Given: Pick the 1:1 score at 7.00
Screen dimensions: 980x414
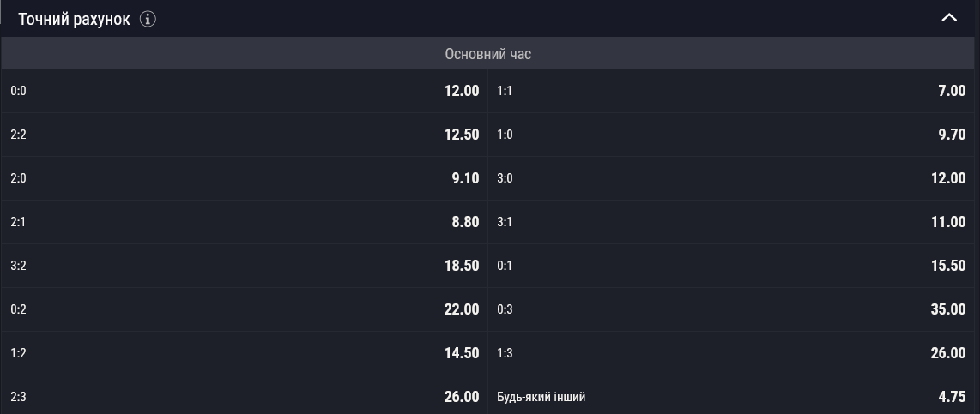Looking at the screenshot, I should [x=733, y=91].
